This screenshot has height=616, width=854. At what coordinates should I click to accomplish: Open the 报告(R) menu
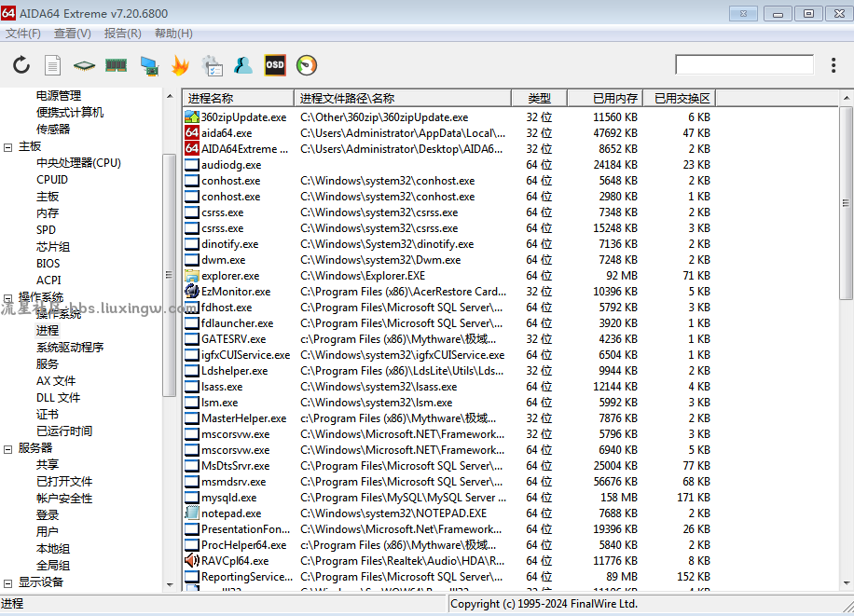click(x=122, y=34)
